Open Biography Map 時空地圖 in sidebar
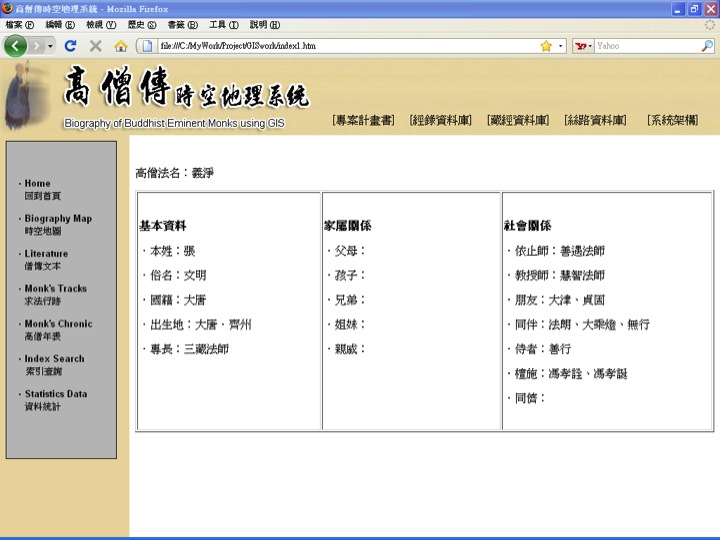Image resolution: width=720 pixels, height=540 pixels. 58,225
